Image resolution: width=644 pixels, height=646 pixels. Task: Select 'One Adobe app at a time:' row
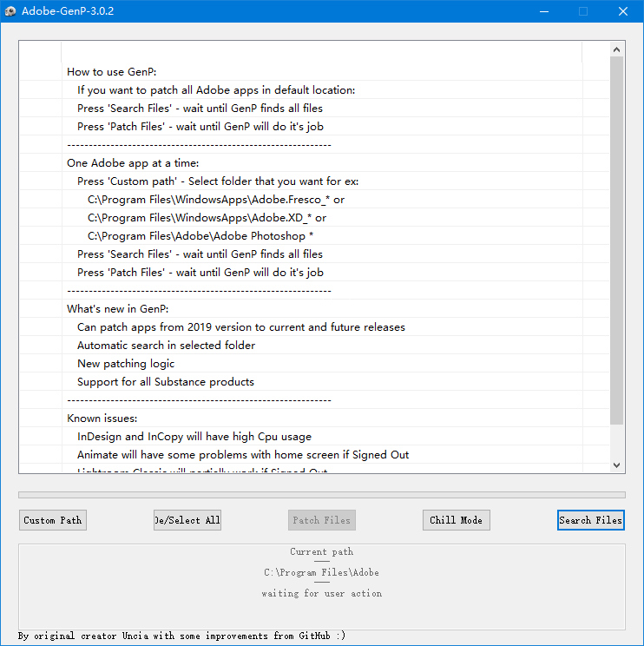pos(314,162)
